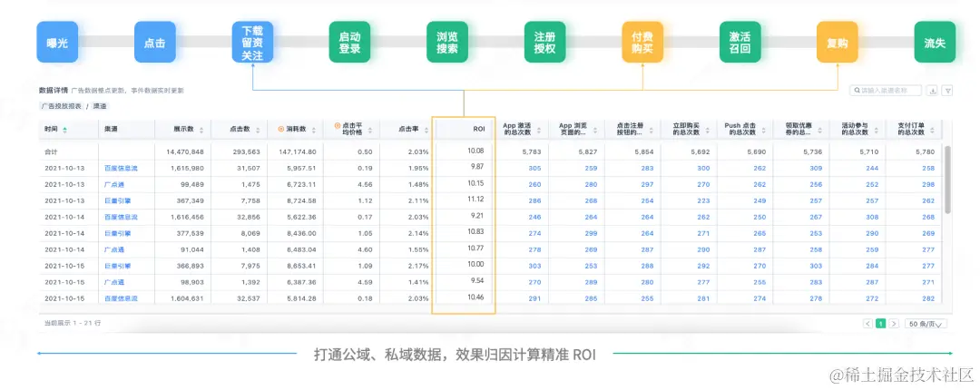The width and height of the screenshot is (980, 390).
Task: Sort the 点击率 column
Action: [426, 130]
